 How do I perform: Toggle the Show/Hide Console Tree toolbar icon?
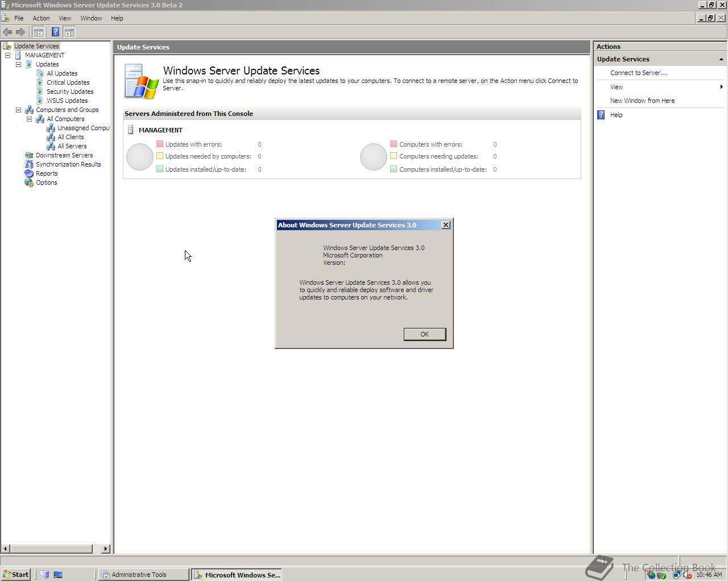pyautogui.click(x=39, y=32)
